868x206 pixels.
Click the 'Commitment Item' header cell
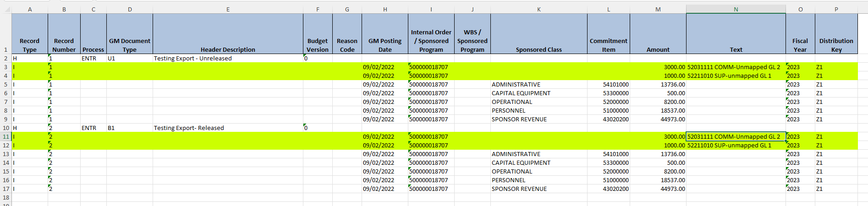[x=608, y=45]
